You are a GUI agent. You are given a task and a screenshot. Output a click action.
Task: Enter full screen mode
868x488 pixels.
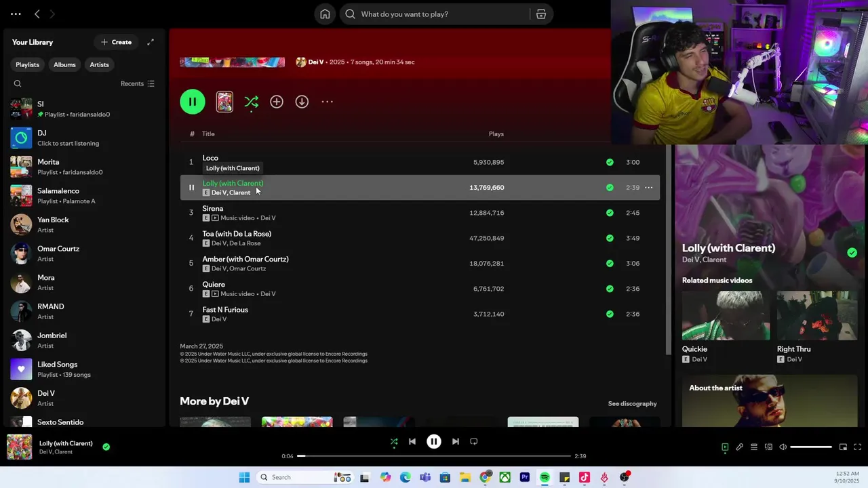click(857, 447)
